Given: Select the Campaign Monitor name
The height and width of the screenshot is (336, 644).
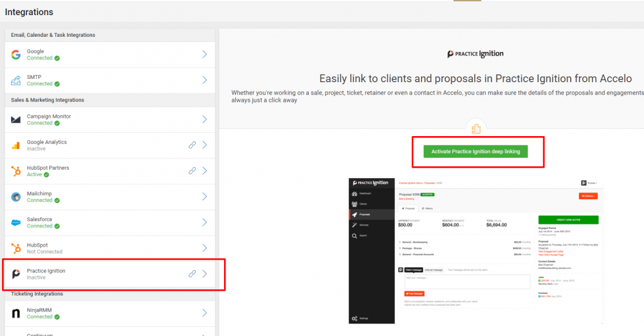Looking at the screenshot, I should (x=49, y=116).
